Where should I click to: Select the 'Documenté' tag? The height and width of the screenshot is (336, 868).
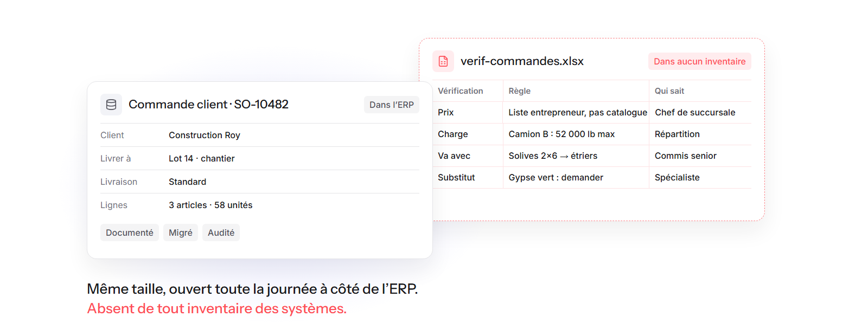click(130, 232)
